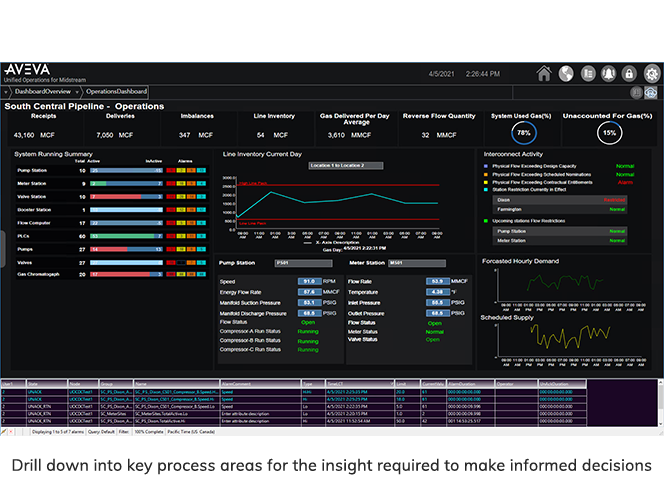Click the upcoming Meter Station restriction row

click(559, 241)
